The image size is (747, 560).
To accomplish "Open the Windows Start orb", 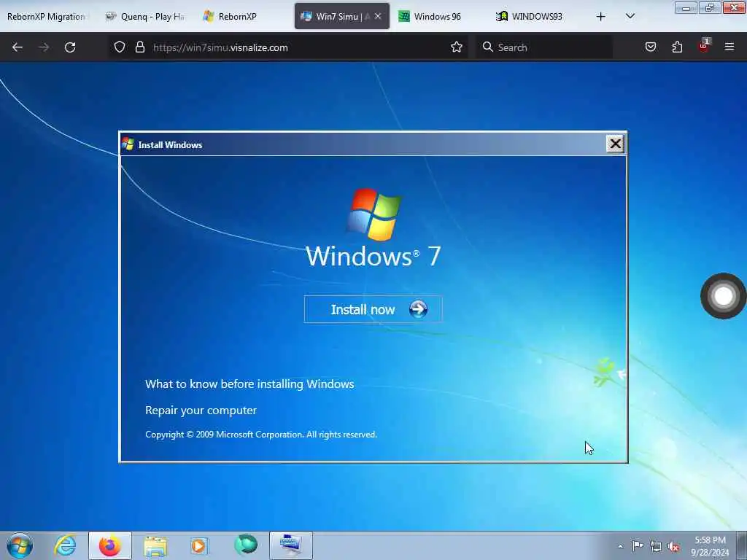I will (x=20, y=545).
